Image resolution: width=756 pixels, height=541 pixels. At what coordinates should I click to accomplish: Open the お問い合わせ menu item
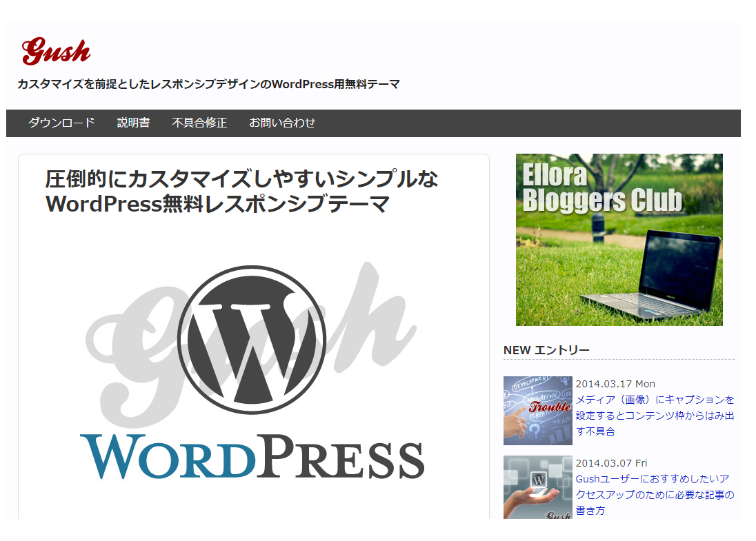point(282,123)
